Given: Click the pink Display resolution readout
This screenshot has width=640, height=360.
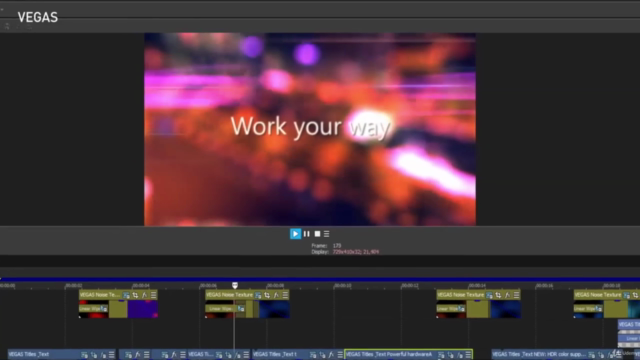Looking at the screenshot, I should tap(356, 252).
